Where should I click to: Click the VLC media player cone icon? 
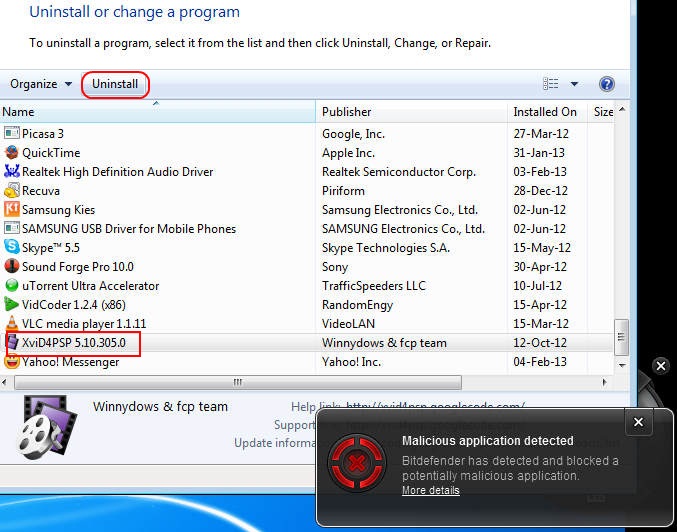[x=12, y=323]
